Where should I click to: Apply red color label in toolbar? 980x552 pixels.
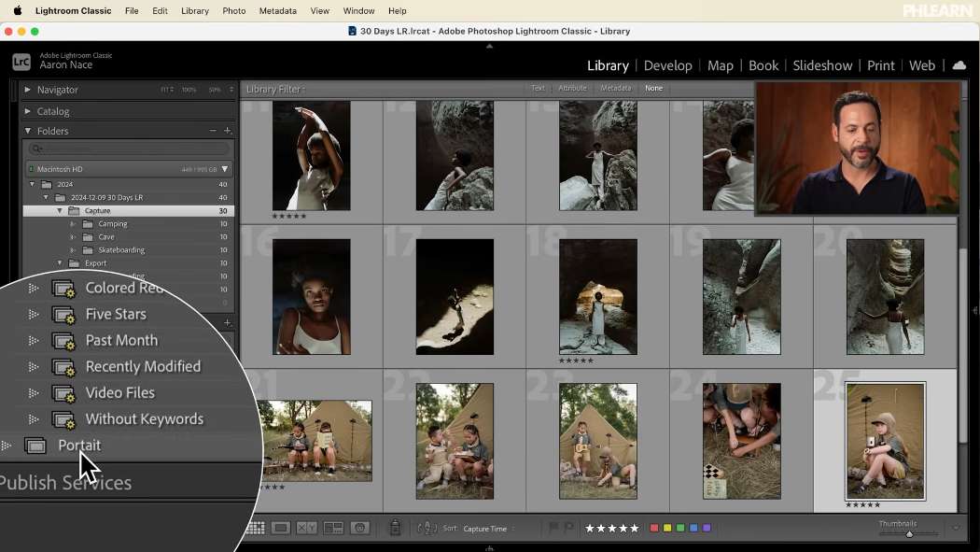point(654,529)
